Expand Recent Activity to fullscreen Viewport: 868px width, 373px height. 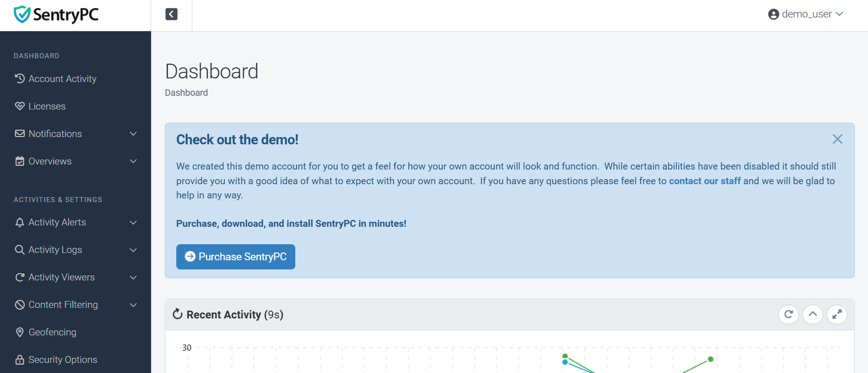pyautogui.click(x=837, y=314)
